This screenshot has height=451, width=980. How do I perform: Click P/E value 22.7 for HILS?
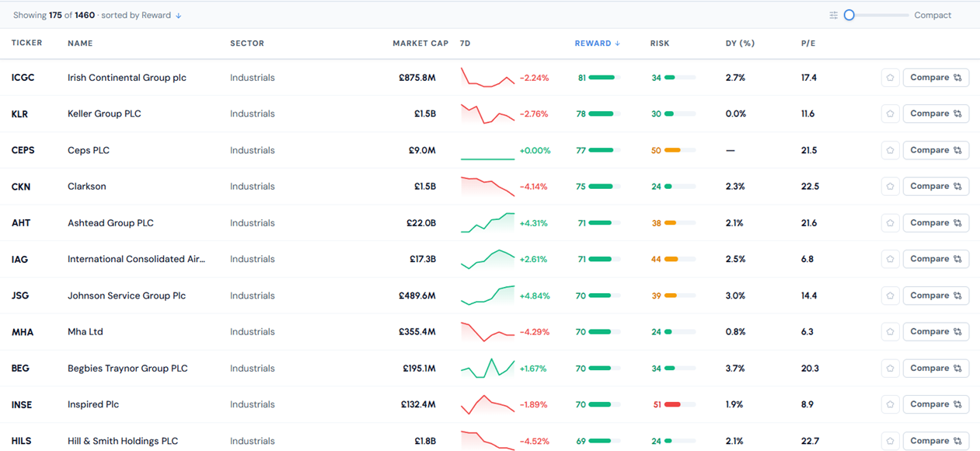[810, 441]
